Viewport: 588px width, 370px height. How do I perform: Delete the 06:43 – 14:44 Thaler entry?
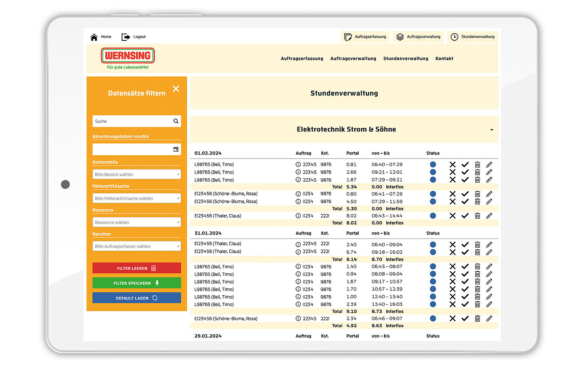(x=477, y=216)
